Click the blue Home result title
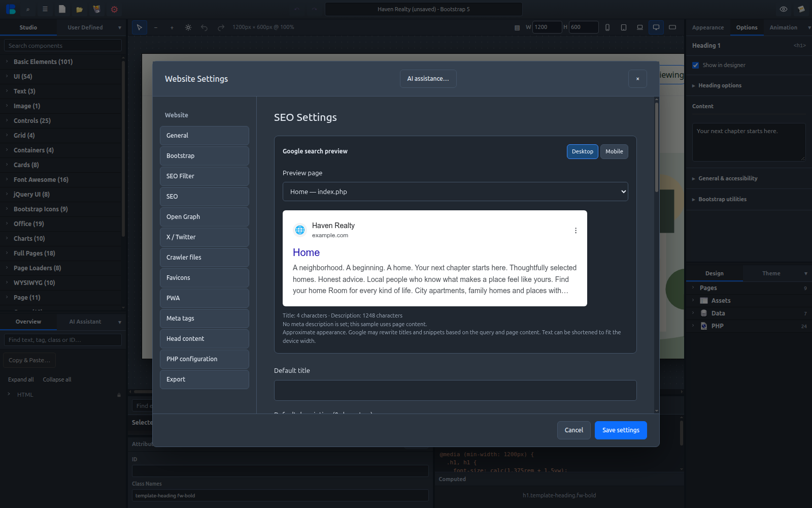Viewport: 812px width, 508px height. pos(306,252)
